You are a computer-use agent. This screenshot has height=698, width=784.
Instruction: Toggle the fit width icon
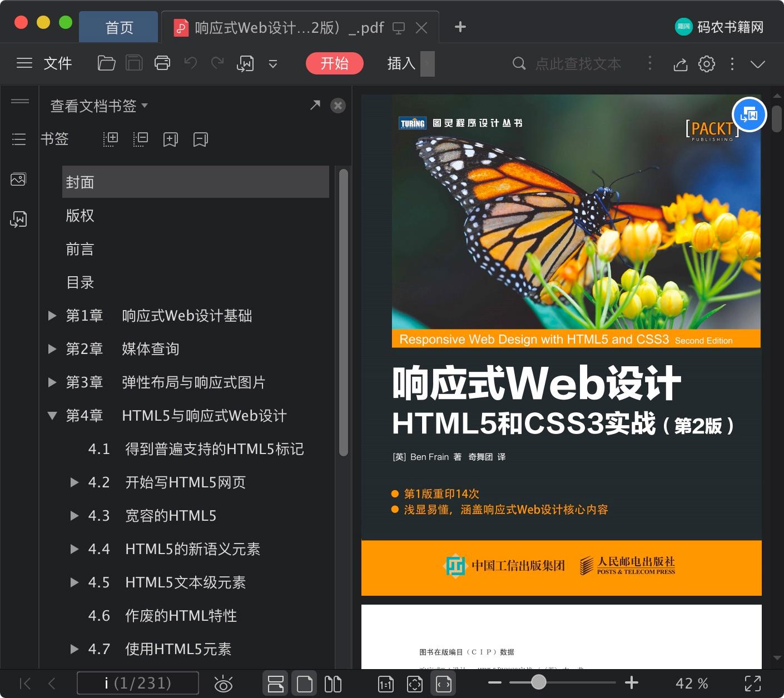coord(443,684)
